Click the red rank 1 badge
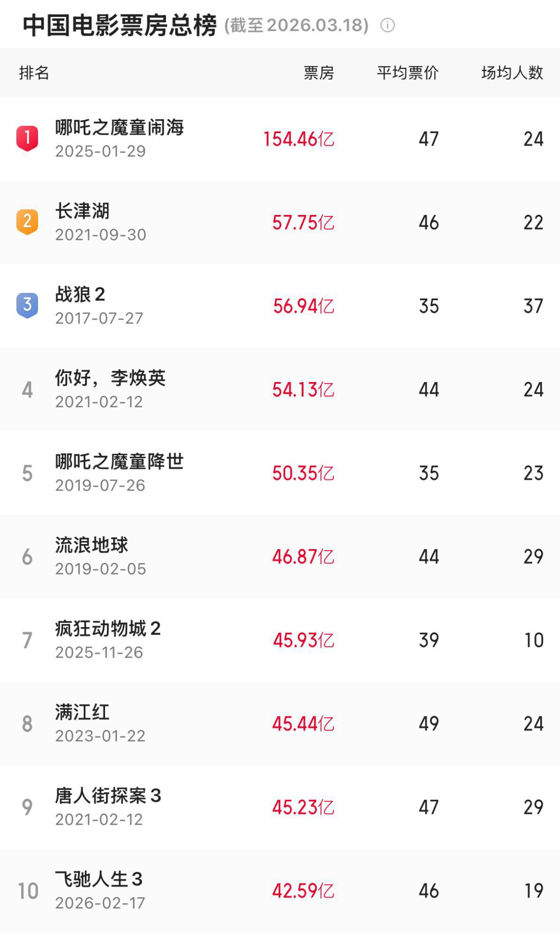The width and height of the screenshot is (560, 950). (27, 138)
